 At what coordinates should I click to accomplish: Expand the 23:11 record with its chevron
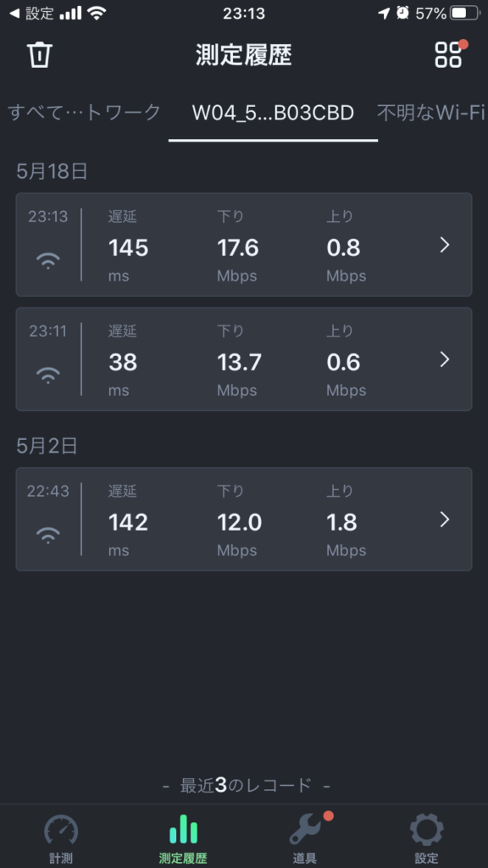(444, 359)
